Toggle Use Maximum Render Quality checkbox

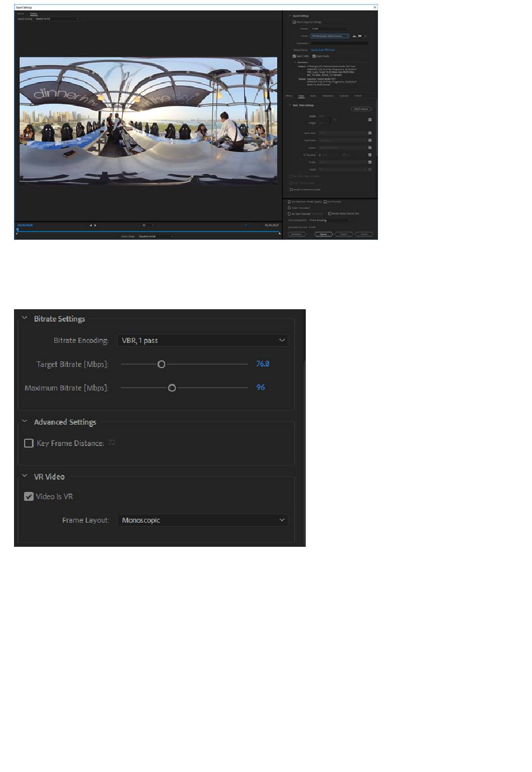pyautogui.click(x=290, y=202)
